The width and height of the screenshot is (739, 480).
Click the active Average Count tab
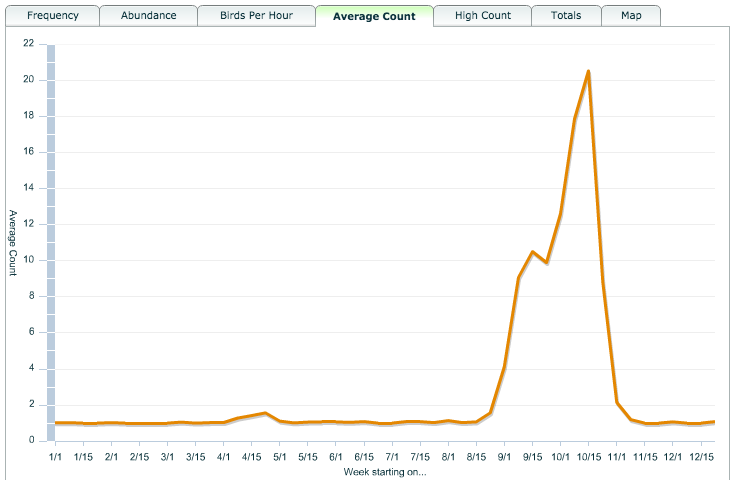(374, 16)
